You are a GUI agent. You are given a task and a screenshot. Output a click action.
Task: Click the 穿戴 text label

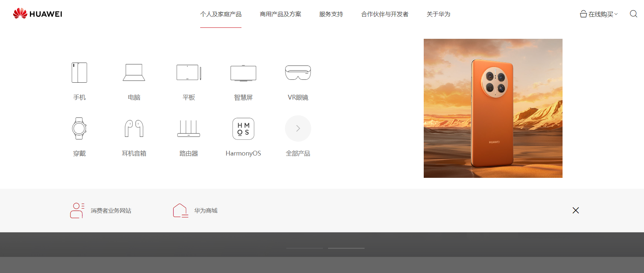(79, 153)
